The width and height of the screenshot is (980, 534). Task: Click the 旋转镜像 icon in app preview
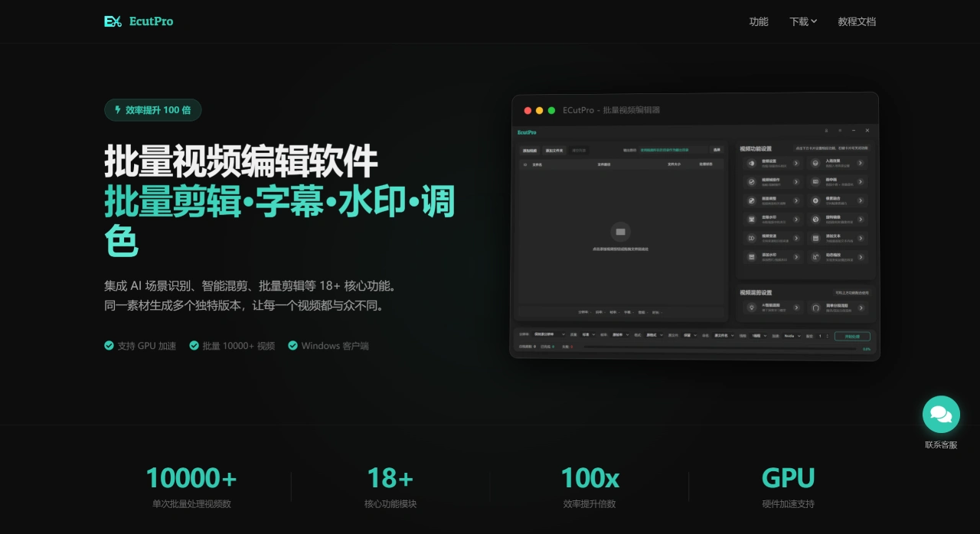pos(815,219)
